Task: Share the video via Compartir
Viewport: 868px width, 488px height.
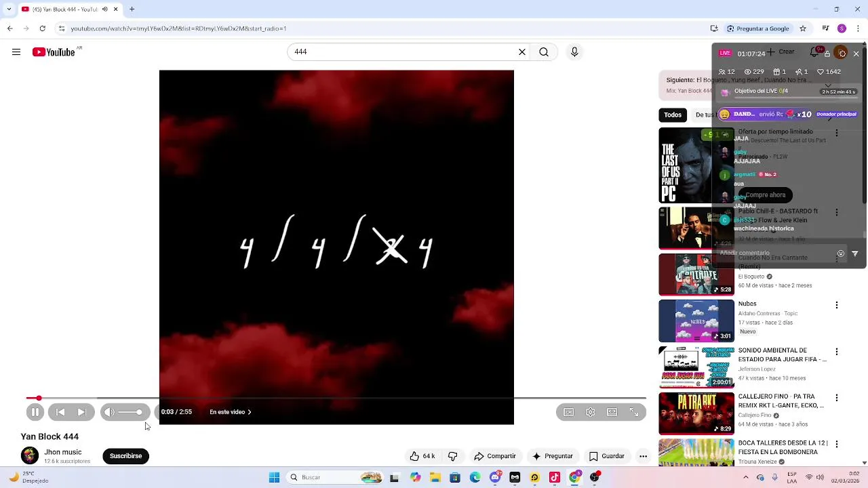Action: 495,456
